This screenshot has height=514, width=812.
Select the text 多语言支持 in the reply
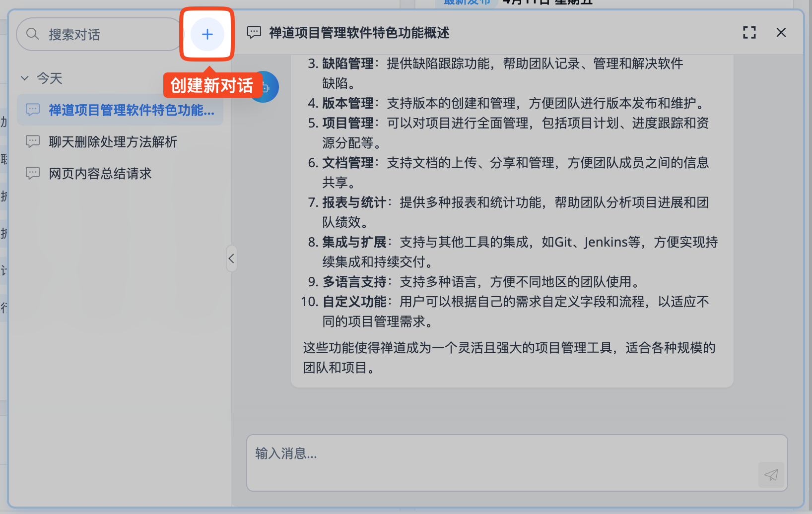(354, 282)
